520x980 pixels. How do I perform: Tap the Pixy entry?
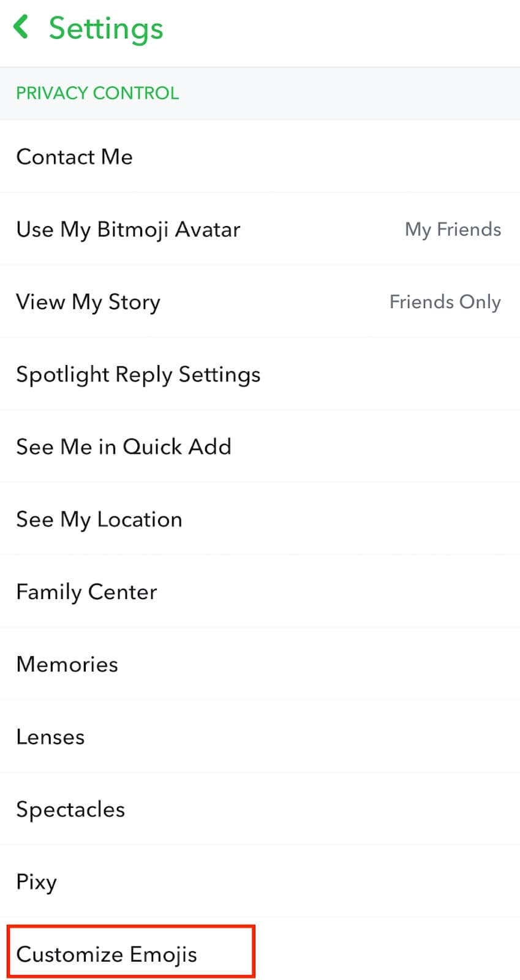click(x=37, y=882)
